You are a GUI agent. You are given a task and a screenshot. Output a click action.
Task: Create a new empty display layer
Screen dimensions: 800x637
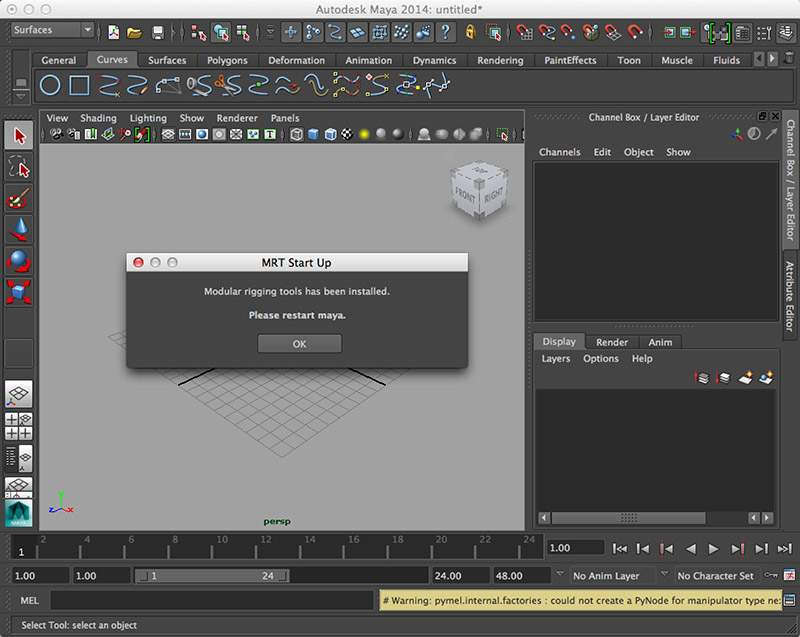745,378
